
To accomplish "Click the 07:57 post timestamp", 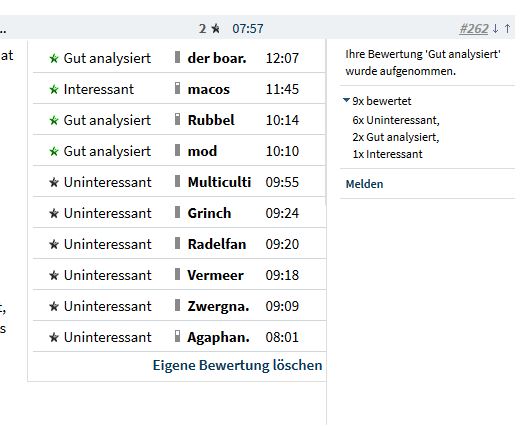I will [248, 29].
